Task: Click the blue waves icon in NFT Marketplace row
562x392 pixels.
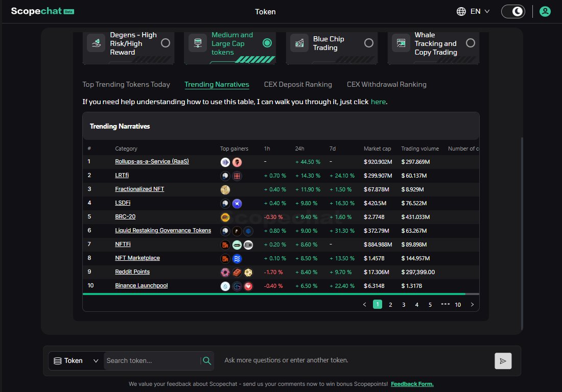Action: tap(237, 258)
